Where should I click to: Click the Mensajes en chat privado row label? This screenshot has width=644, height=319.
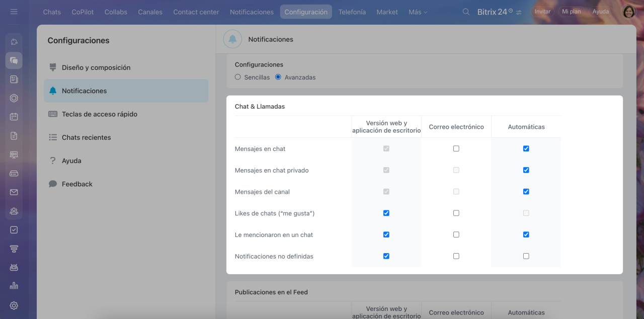(272, 170)
